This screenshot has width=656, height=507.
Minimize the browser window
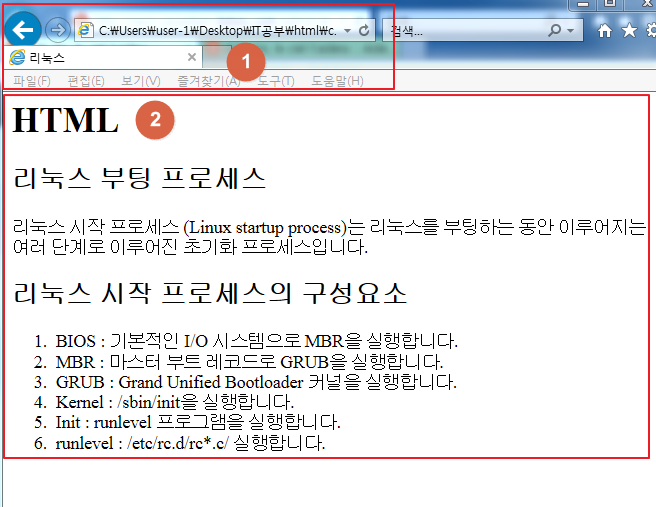[583, 4]
